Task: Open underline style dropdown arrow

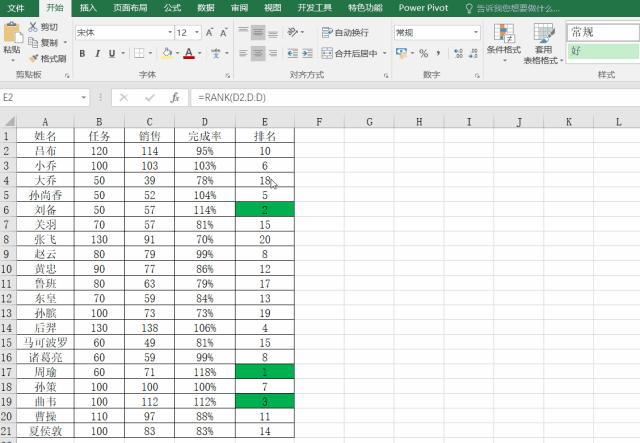Action: (122, 53)
